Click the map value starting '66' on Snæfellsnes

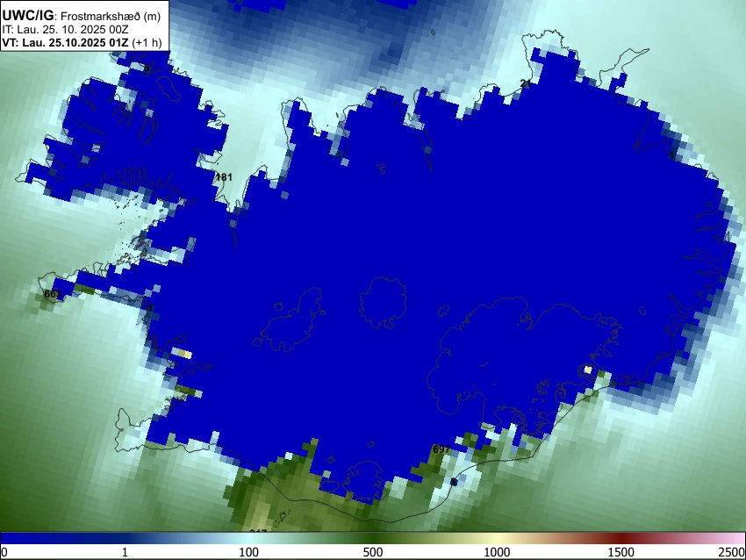53,295
